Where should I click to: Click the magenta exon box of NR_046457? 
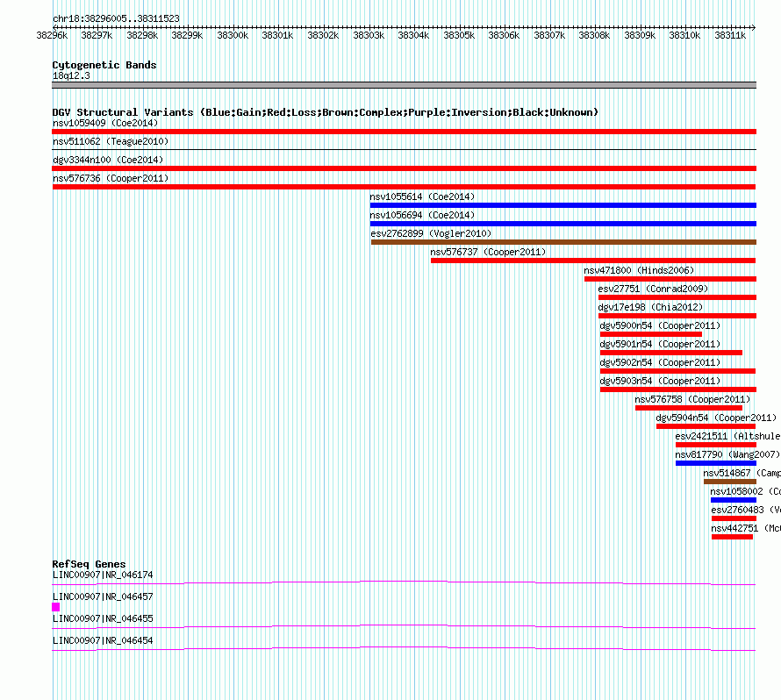pos(56,607)
